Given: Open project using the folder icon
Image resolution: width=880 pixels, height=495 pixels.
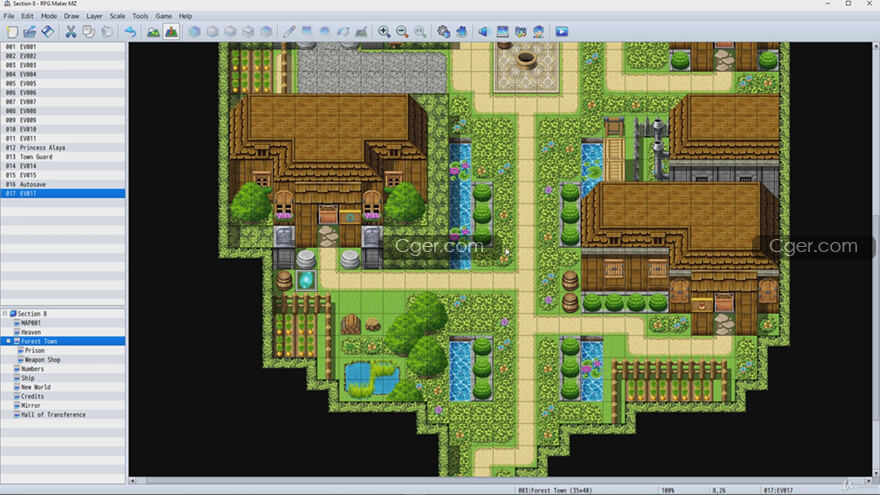Looking at the screenshot, I should [30, 31].
